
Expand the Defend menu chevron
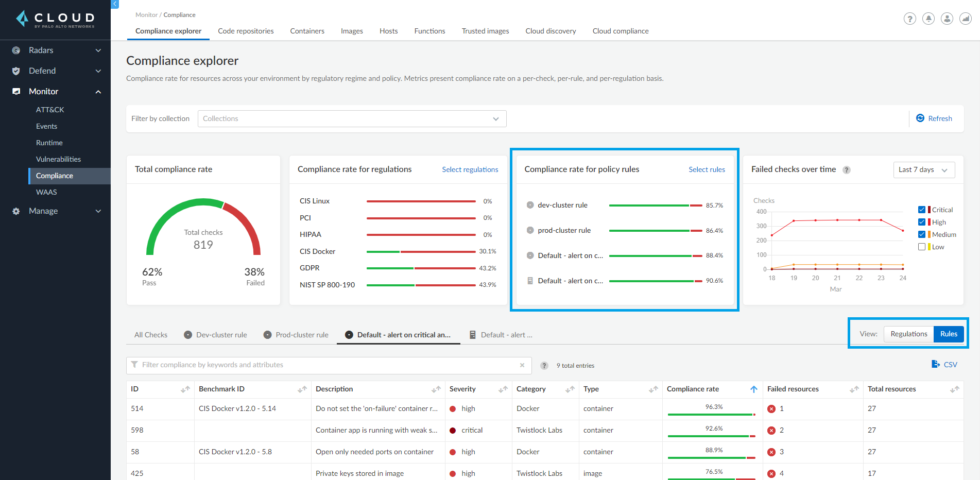(98, 71)
